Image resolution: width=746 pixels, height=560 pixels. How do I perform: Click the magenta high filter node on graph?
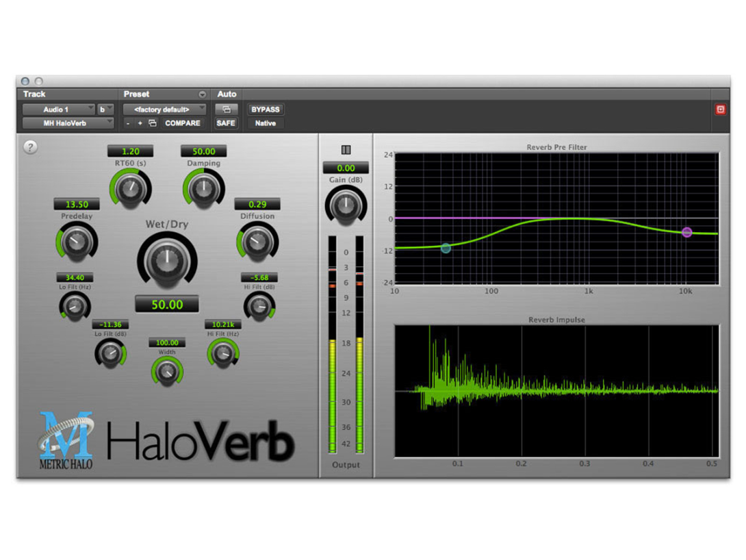tap(687, 232)
